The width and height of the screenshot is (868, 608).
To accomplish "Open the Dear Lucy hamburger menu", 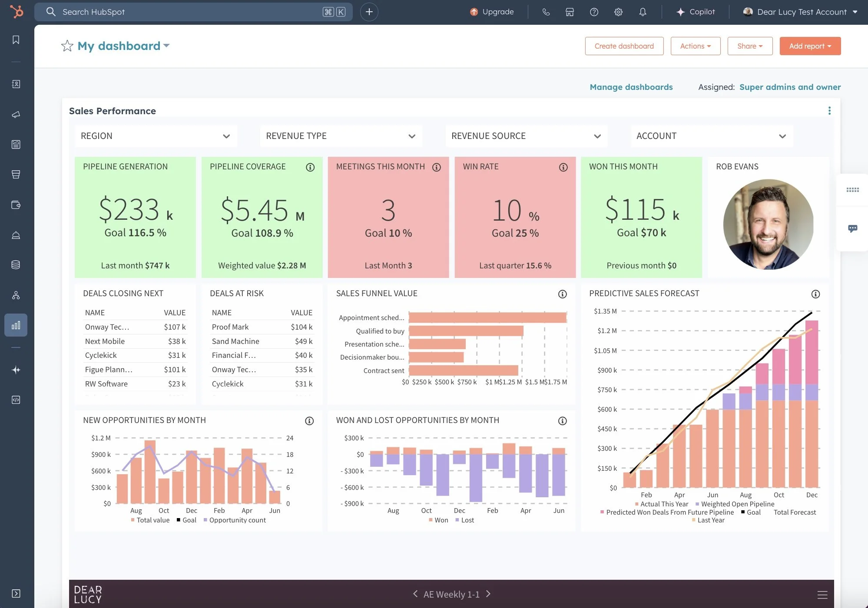I will [822, 595].
